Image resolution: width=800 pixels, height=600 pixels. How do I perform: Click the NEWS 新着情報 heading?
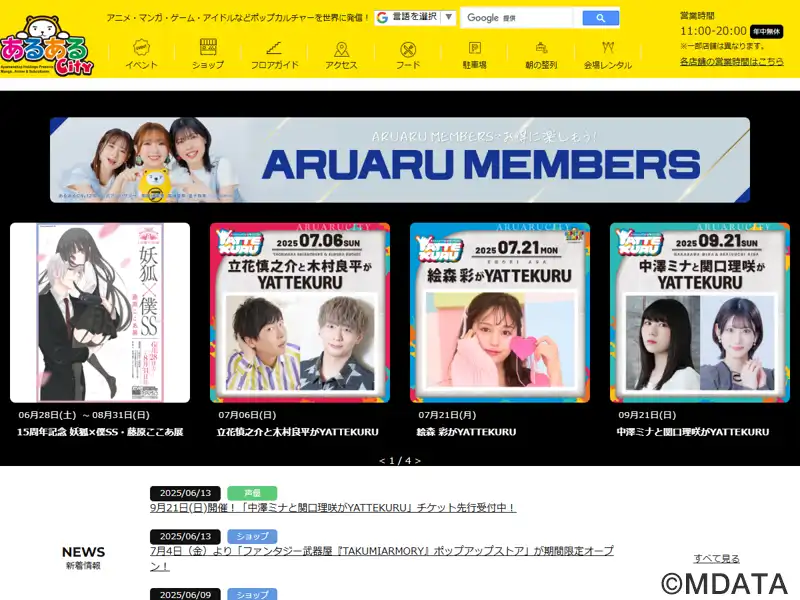coord(83,558)
